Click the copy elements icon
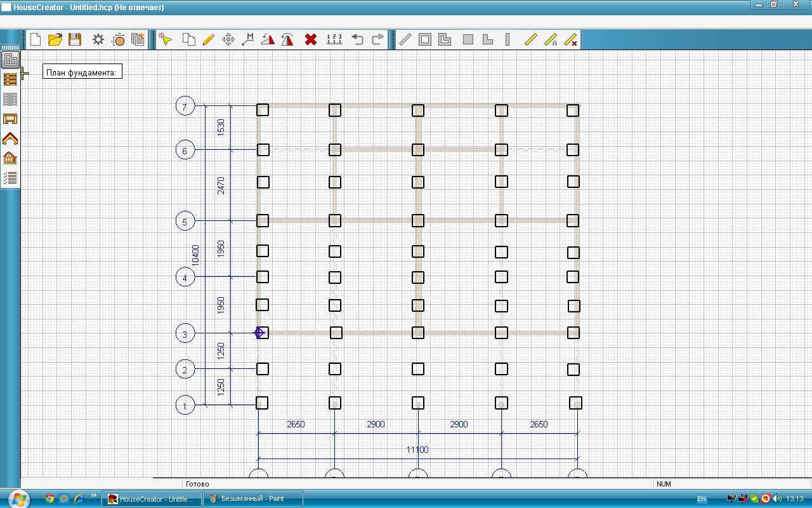Screen dimensions: 812x508 tap(188, 39)
